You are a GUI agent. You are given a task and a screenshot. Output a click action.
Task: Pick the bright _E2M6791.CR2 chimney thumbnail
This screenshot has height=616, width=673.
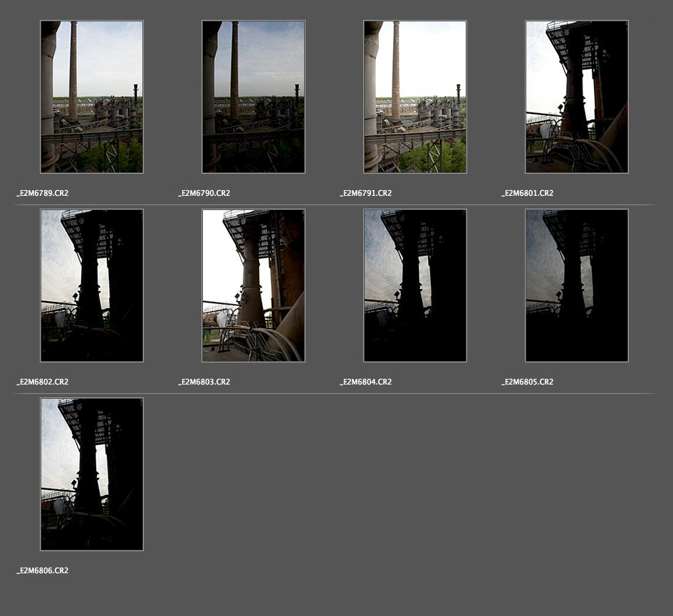point(414,97)
